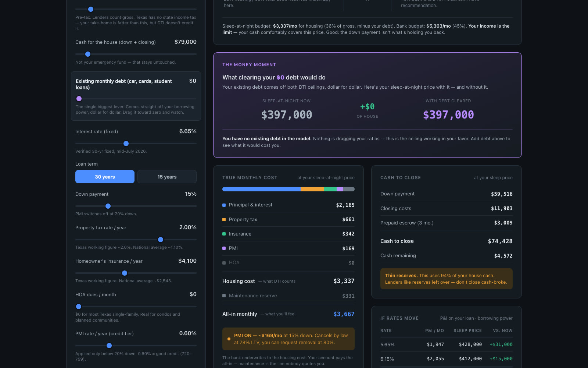Click the Cash for the house value $79,000
The height and width of the screenshot is (368, 588).
[186, 42]
